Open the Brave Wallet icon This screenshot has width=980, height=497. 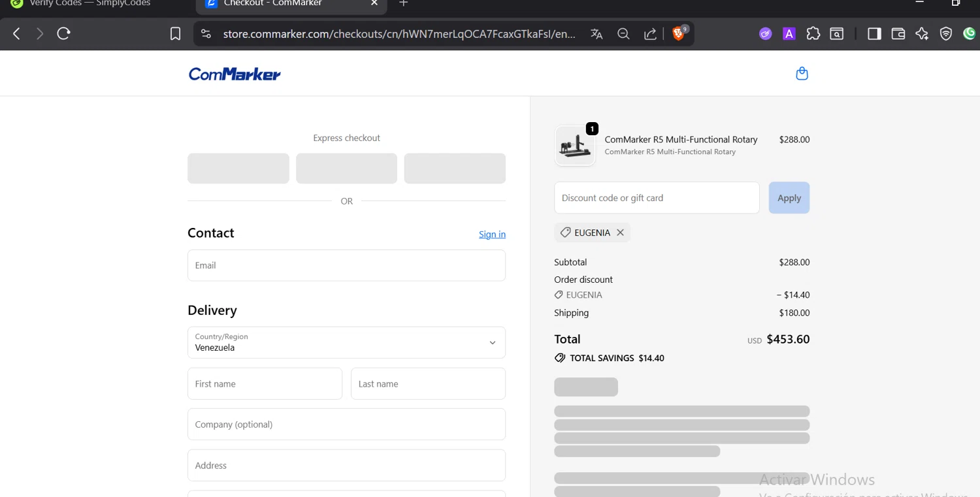898,34
